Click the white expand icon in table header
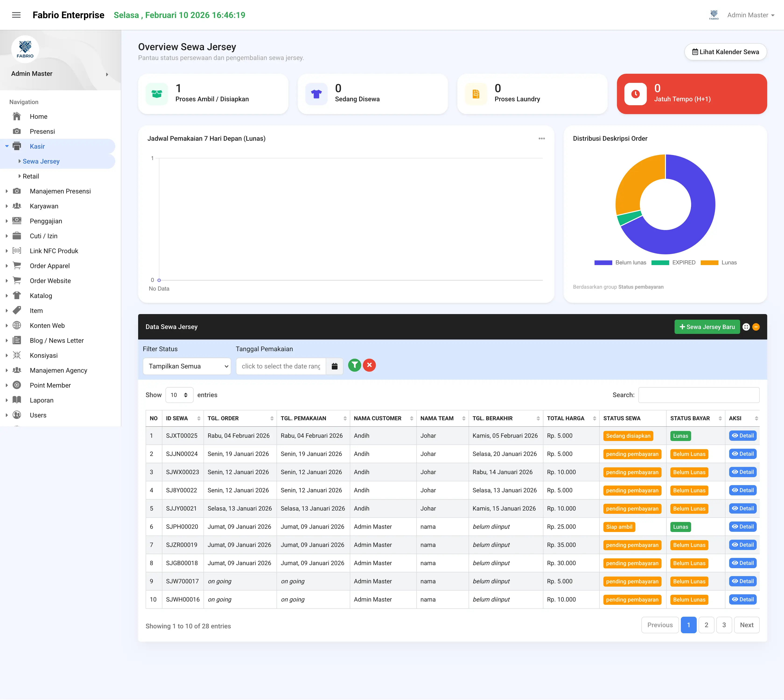784x700 pixels. (746, 327)
